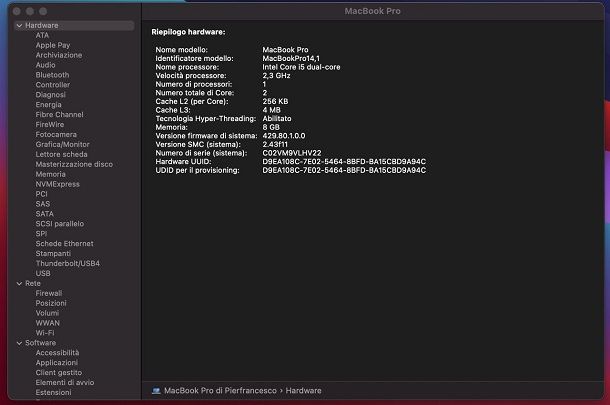Collapse the Rete section chevron
Screen dimensions: 610x405
click(x=19, y=284)
